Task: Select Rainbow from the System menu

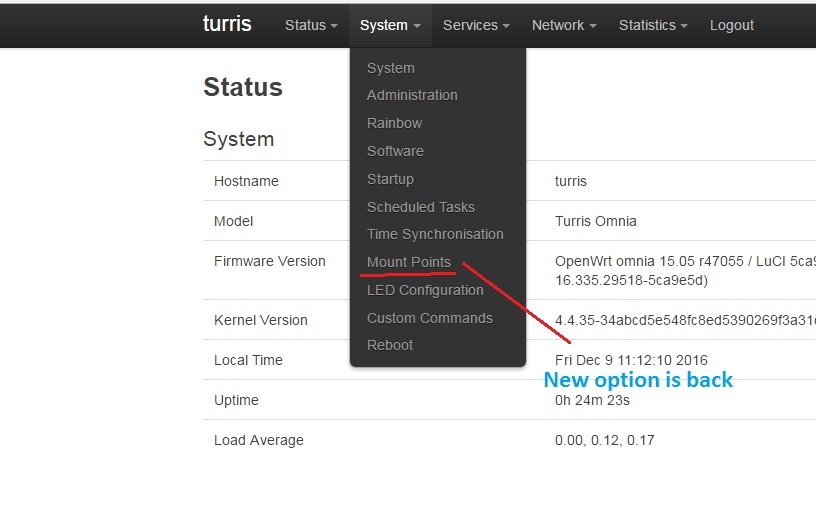Action: pyautogui.click(x=394, y=123)
